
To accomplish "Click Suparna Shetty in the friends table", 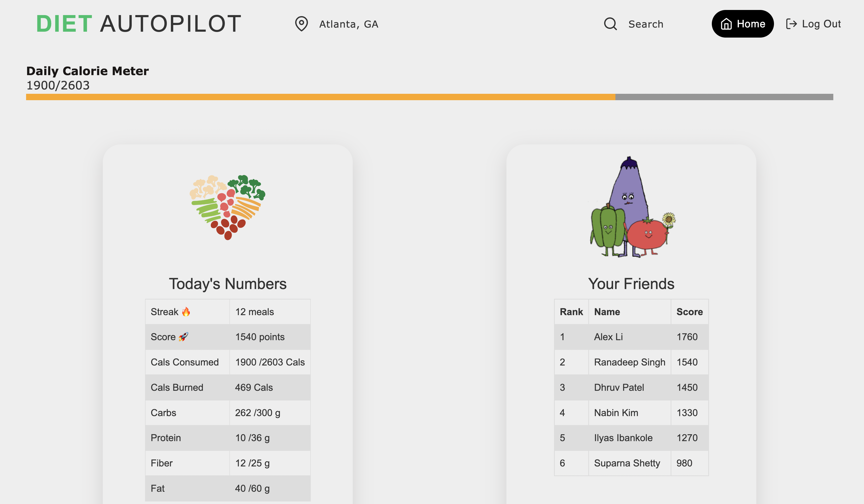I will (627, 463).
